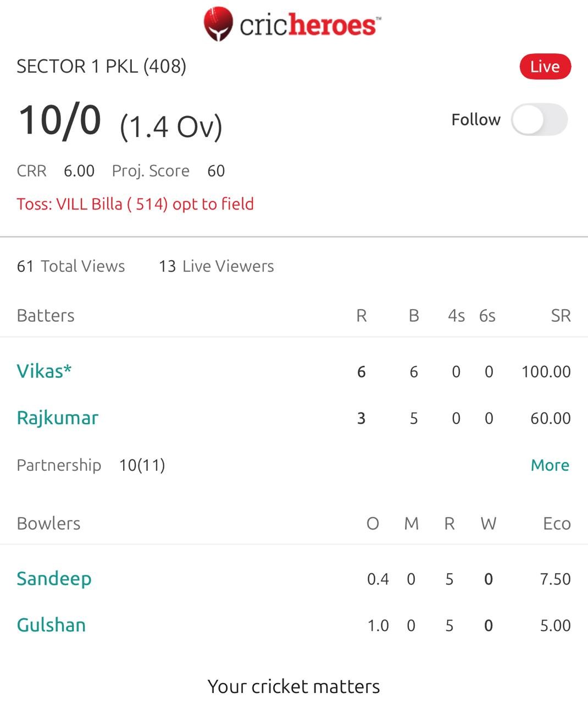Click the Bowlers section header
Viewport: 588px width, 704px height.
pyautogui.click(x=48, y=524)
